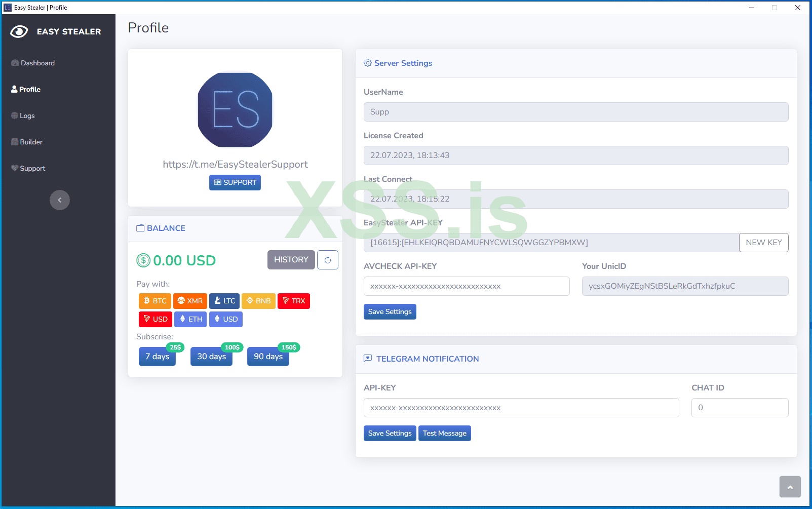Focus the AVCHECK API-KEY input

point(467,286)
